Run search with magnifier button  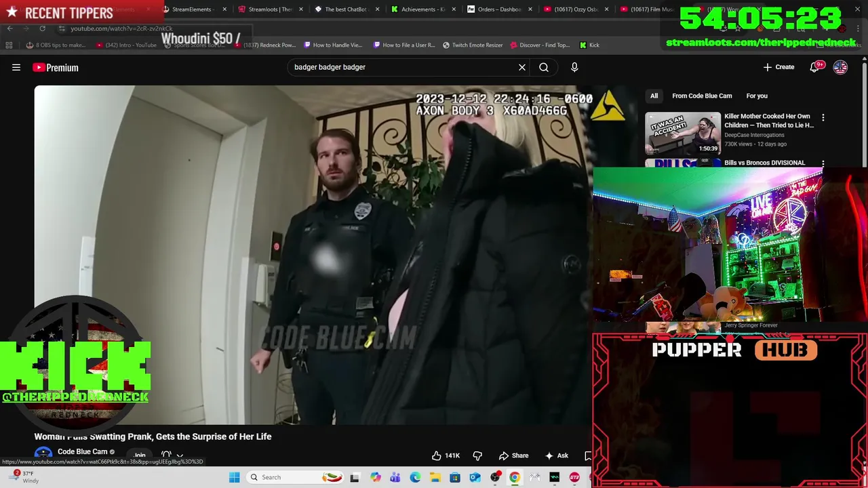(x=544, y=67)
